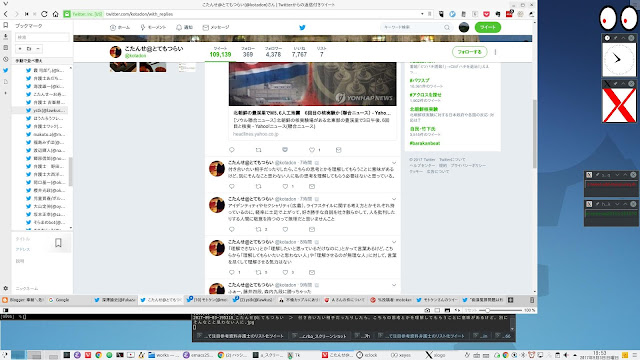Retweet the first kotadon text tweet
640x360 pixels.
coord(258,187)
